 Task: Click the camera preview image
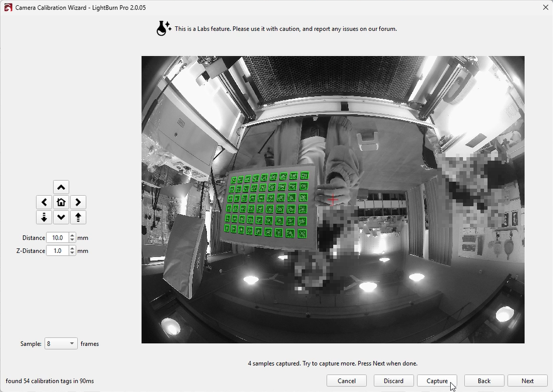[333, 199]
